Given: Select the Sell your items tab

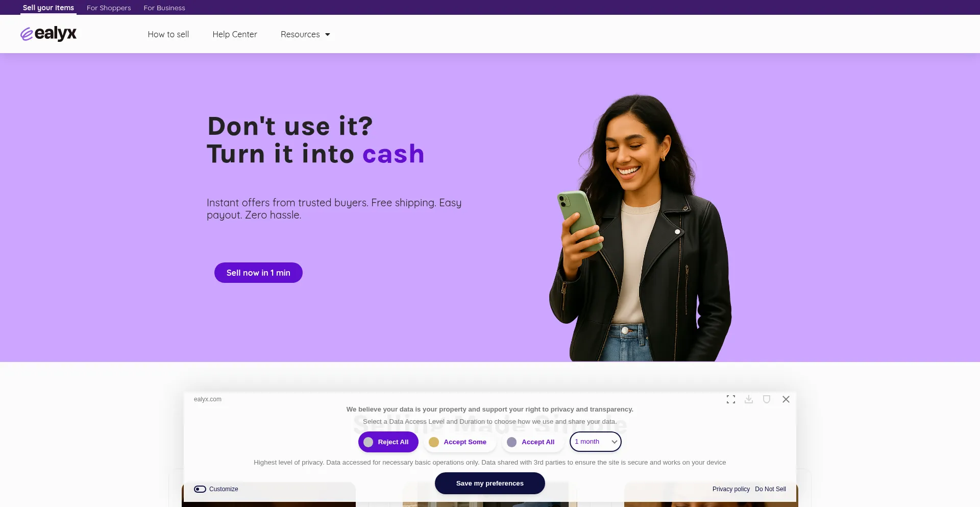Looking at the screenshot, I should point(48,8).
